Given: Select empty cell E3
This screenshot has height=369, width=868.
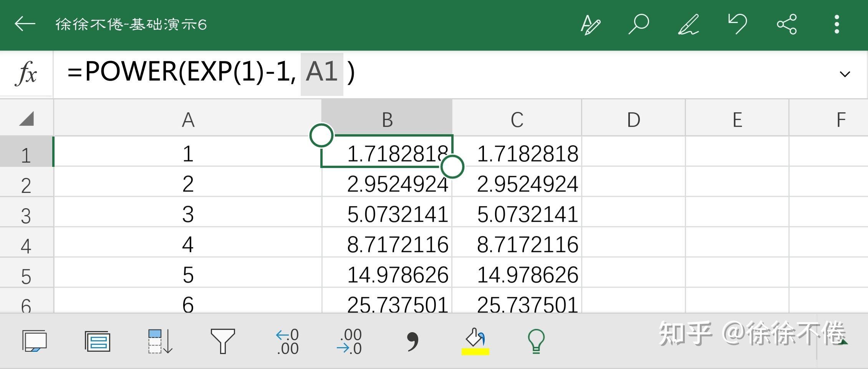Looking at the screenshot, I should point(737,213).
